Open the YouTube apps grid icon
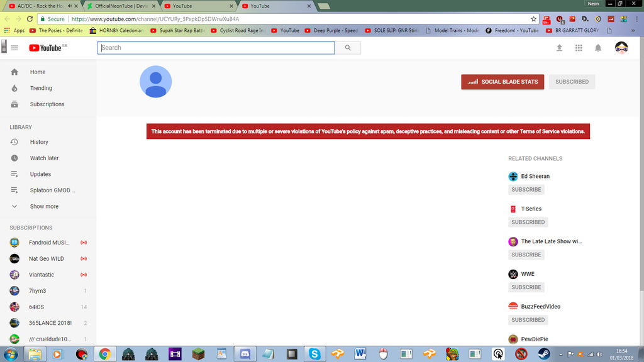 (x=579, y=48)
